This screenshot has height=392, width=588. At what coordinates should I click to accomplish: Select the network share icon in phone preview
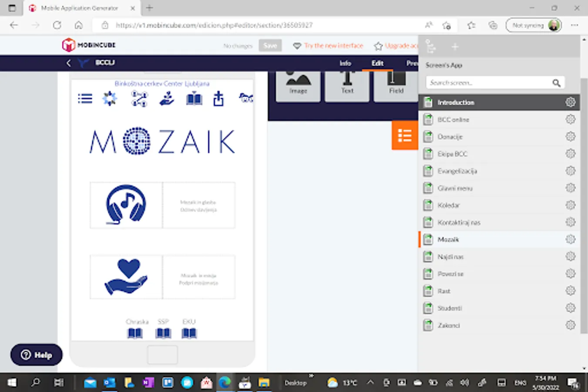click(139, 99)
